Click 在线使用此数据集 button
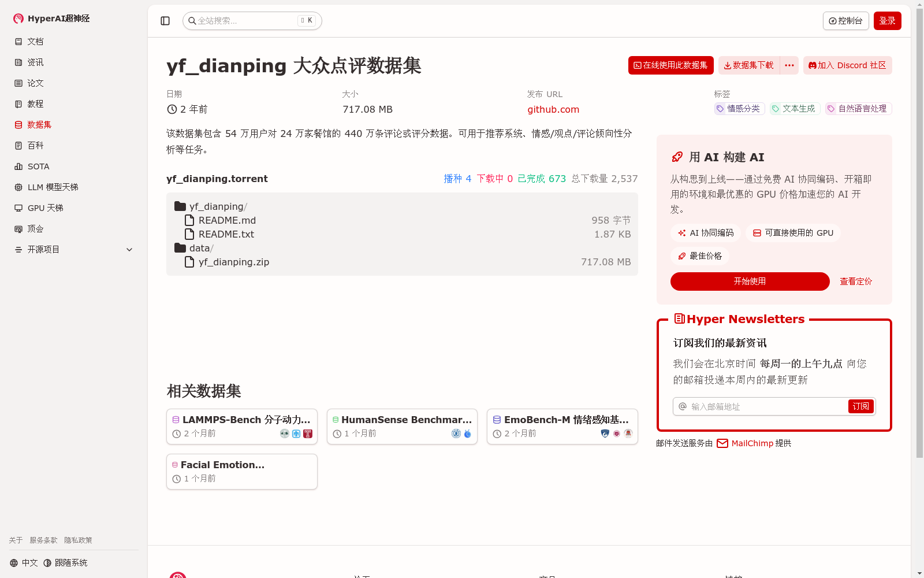Image resolution: width=924 pixels, height=578 pixels. (671, 65)
